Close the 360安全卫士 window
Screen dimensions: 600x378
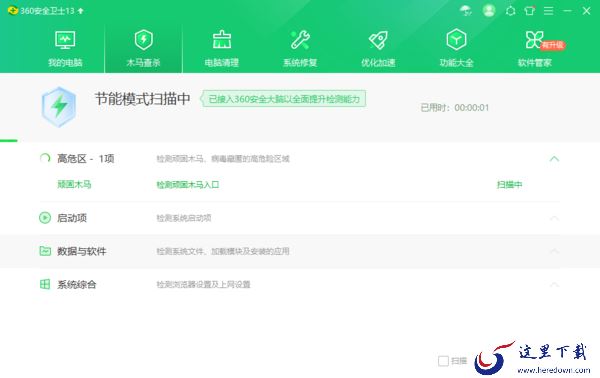[586, 11]
